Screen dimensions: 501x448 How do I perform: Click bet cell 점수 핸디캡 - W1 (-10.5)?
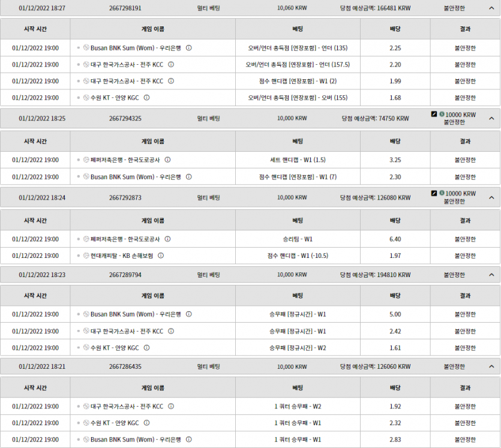coord(298,255)
